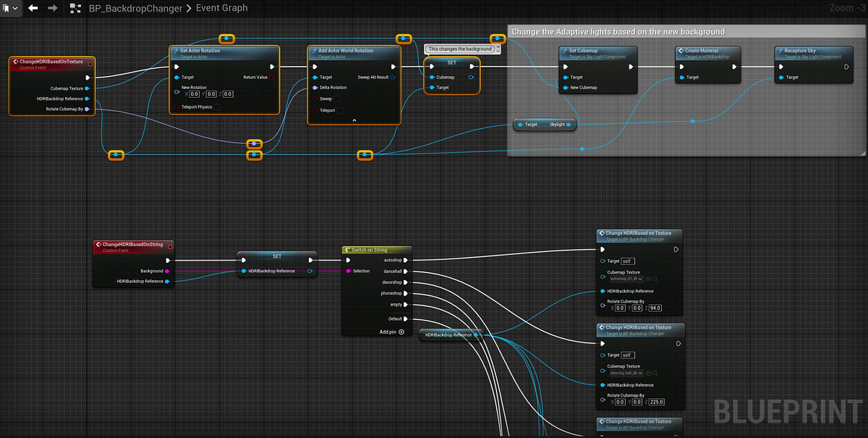Click the Z rotation spinbox showing 94.0
This screenshot has width=868, height=438.
click(x=655, y=308)
